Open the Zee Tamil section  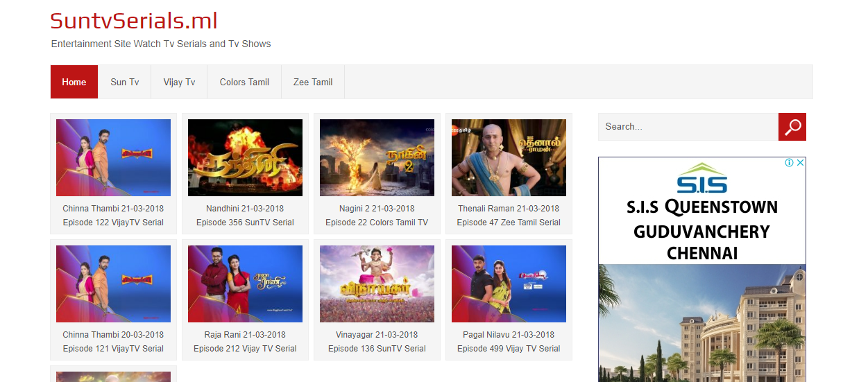coord(313,82)
